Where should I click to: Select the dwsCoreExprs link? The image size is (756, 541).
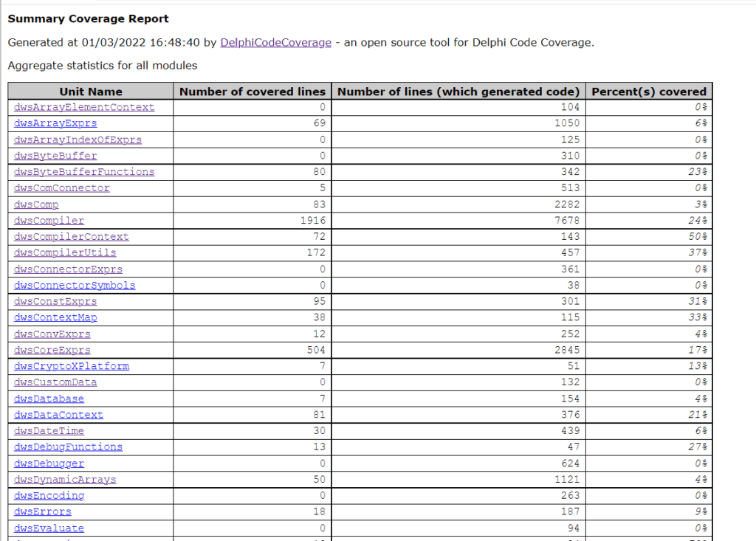52,351
